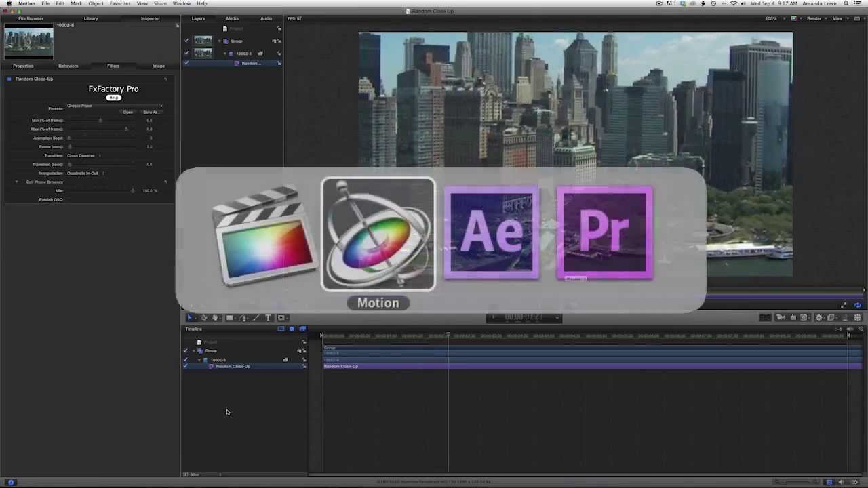Toggle the 10002-6 layer checkbox in Layers
The height and width of the screenshot is (488, 868).
click(187, 53)
